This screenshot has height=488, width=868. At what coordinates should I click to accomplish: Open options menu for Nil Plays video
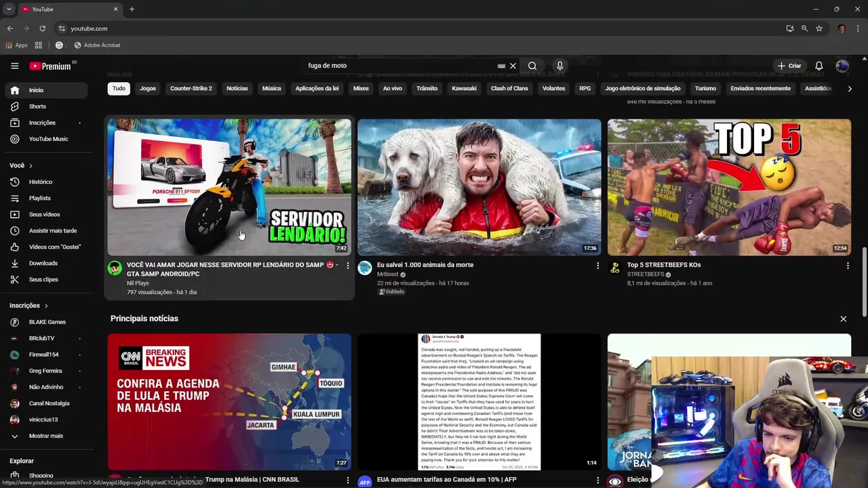click(x=348, y=266)
